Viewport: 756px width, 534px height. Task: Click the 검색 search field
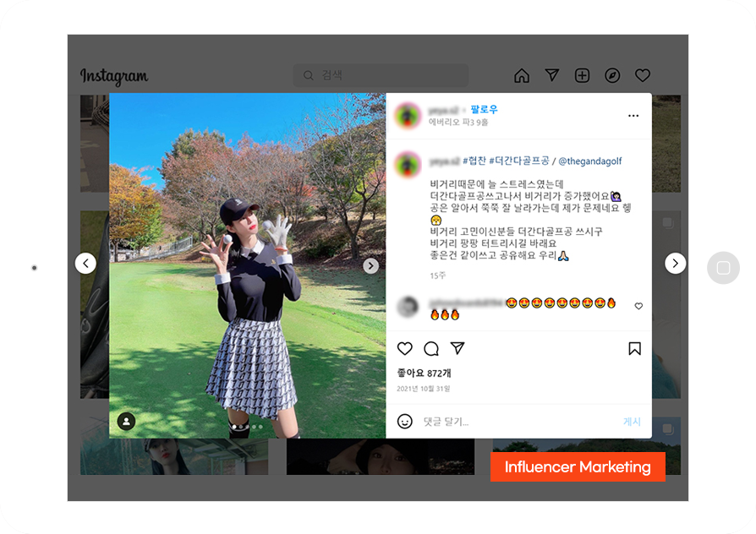[x=381, y=76]
